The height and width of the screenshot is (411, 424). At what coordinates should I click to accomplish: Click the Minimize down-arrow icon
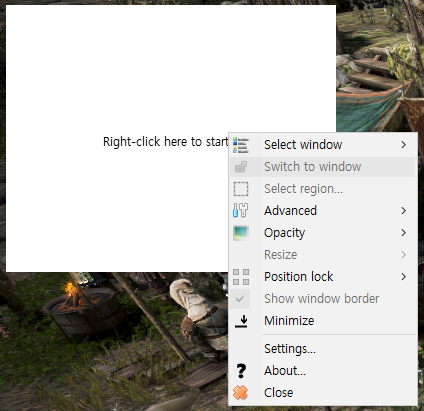click(x=241, y=321)
